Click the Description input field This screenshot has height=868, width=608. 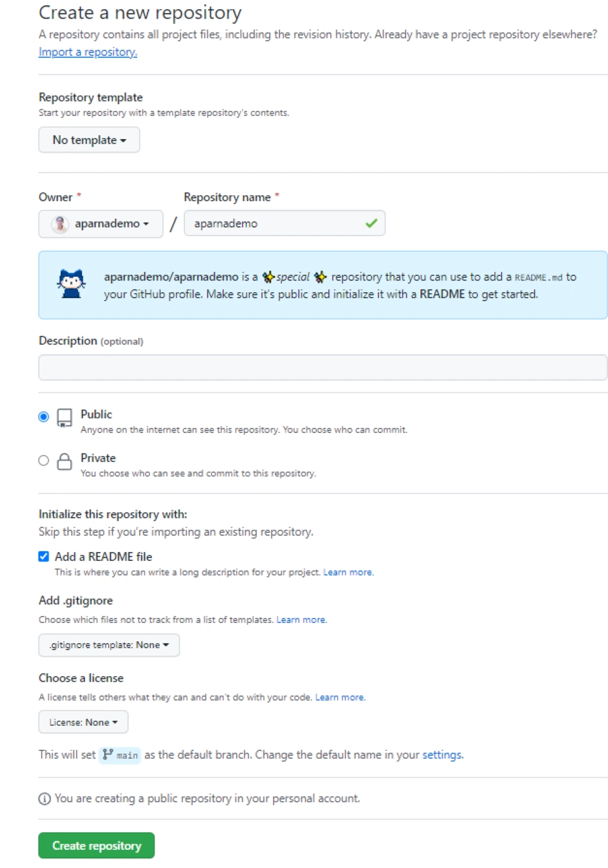323,367
